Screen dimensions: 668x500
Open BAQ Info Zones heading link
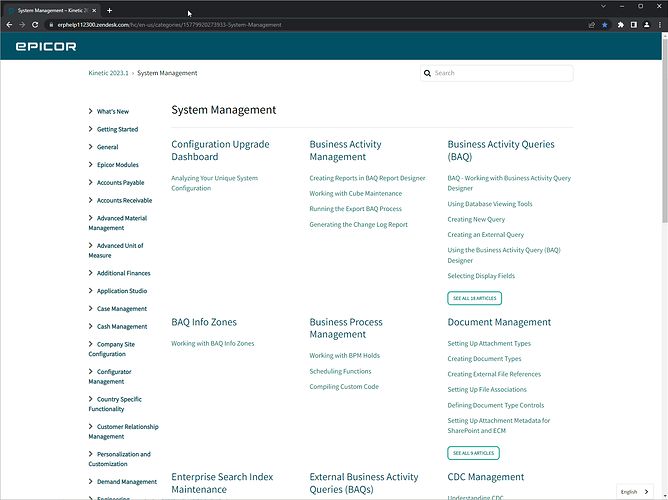204,322
